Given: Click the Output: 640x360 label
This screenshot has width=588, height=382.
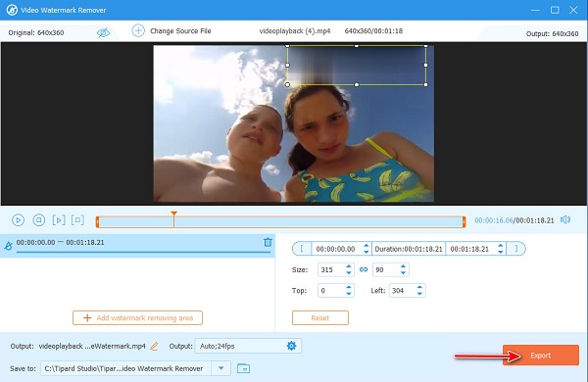Looking at the screenshot, I should coord(552,33).
